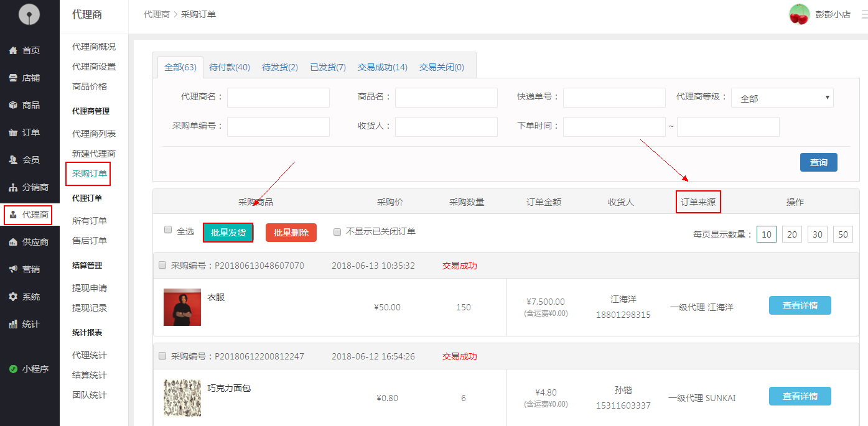Screen dimensions: 868x426
Task: Open the 分销商 hierarchy icon
Action: point(13,187)
